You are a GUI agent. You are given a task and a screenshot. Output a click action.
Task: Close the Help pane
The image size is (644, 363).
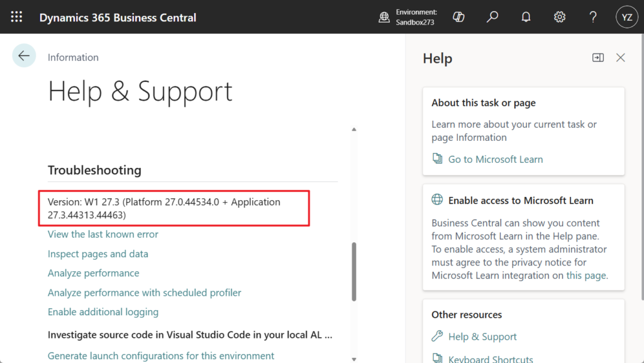tap(621, 58)
